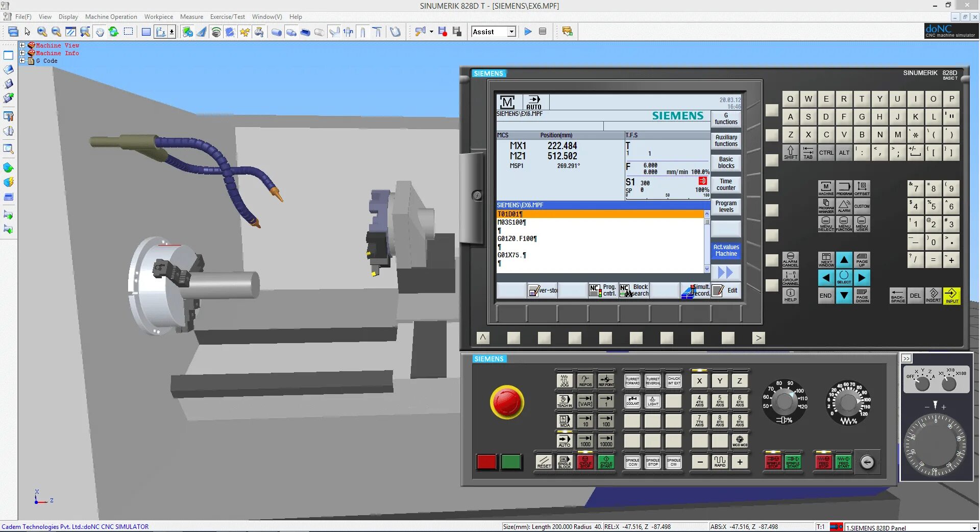
Task: Toggle SPINDLE CW key
Action: 674,462
